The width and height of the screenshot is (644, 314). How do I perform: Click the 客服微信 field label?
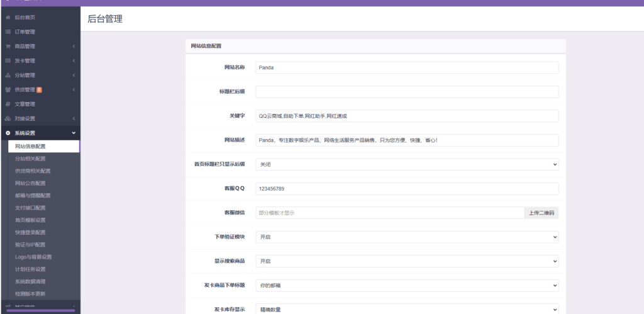(235, 213)
